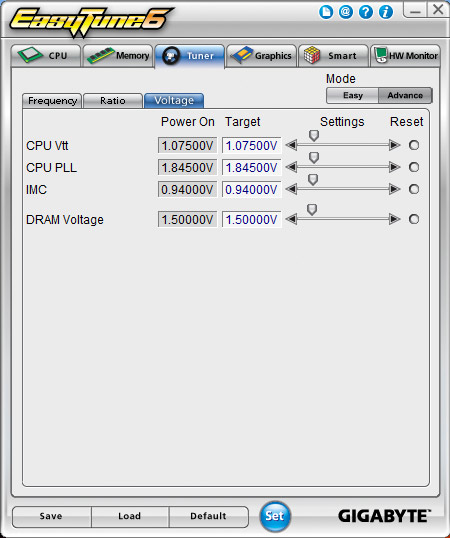Click the CPU Vtt target value 1.07500V

[252, 145]
